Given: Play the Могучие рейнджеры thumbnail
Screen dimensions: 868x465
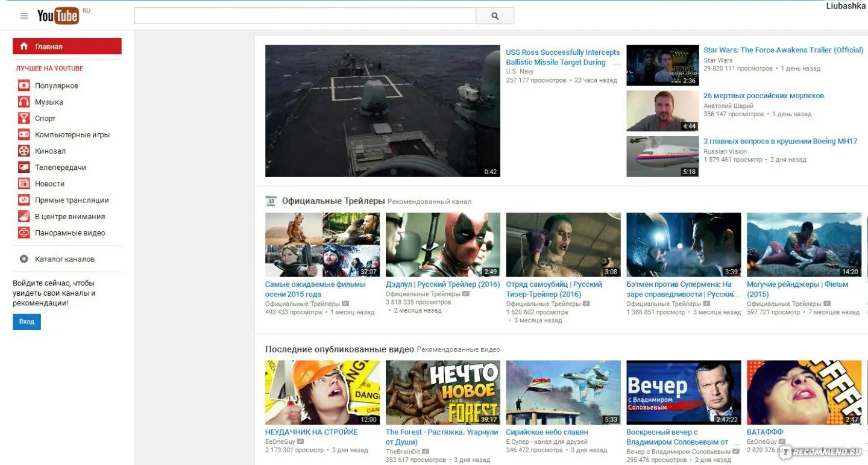Looking at the screenshot, I should tap(805, 245).
